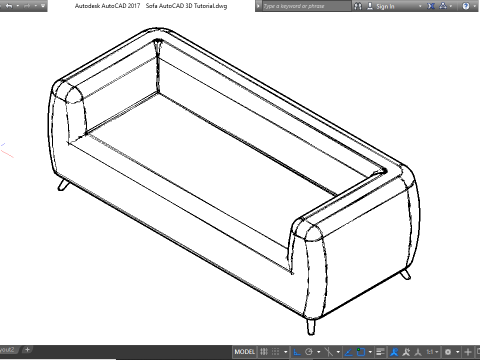
Task: Click the 'Type a keyword or phrase' search field
Action: [x=306, y=6]
